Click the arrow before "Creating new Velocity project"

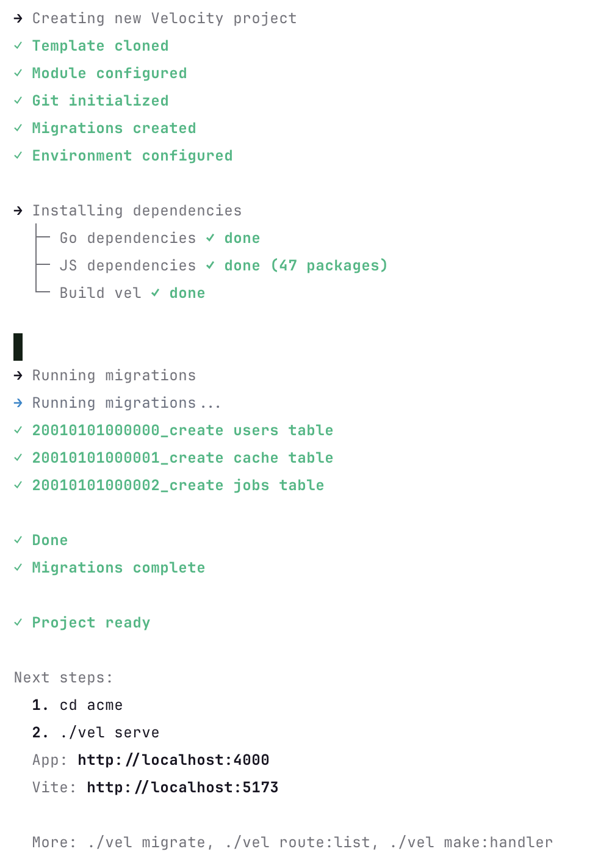18,19
